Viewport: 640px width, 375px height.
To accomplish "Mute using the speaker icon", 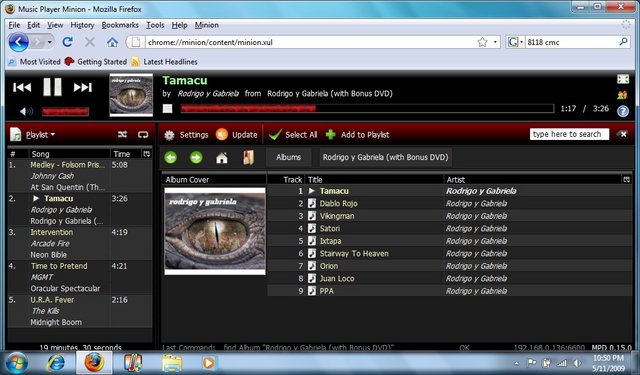I will 26,111.
